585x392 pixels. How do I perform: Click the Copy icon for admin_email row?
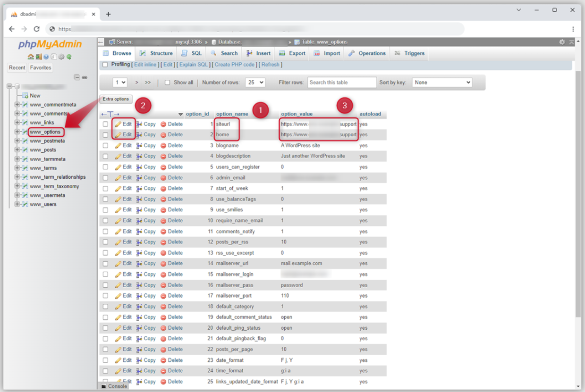(140, 178)
